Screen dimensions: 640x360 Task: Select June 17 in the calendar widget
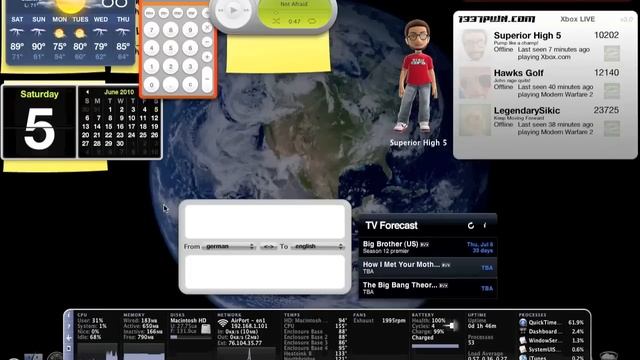click(x=132, y=127)
